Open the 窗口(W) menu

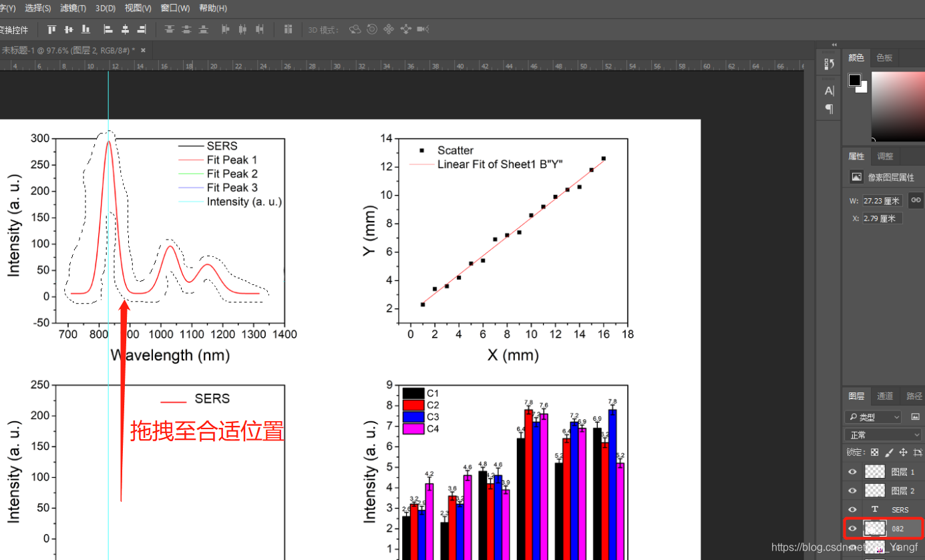point(175,8)
